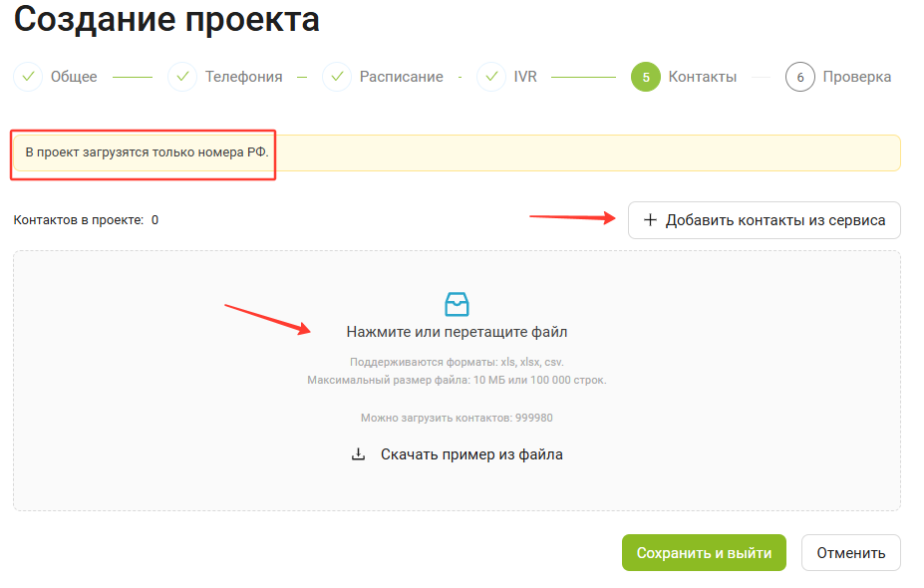Image resolution: width=924 pixels, height=588 pixels.
Task: Click the Создание проекта heading
Action: tap(166, 19)
